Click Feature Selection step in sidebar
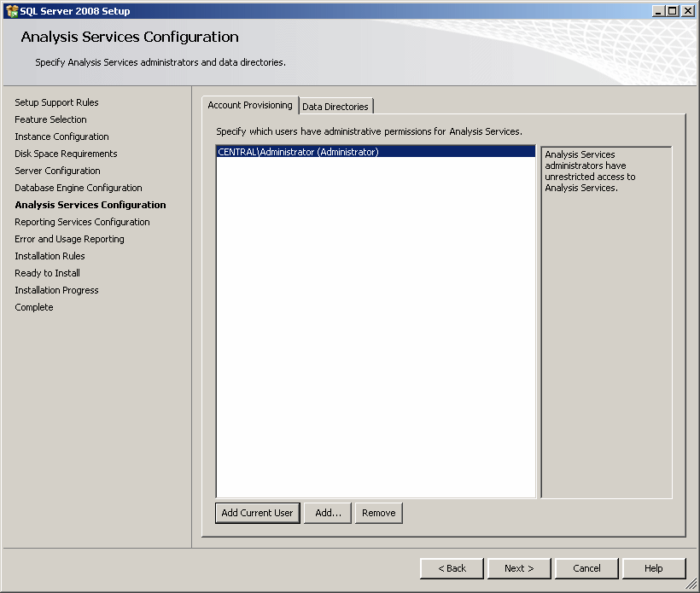This screenshot has width=700, height=593. coord(51,119)
